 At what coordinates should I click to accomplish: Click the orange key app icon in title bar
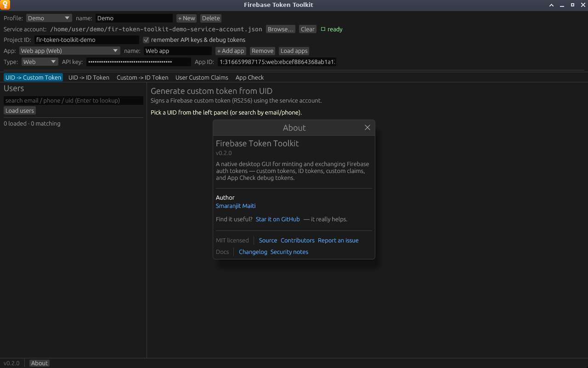point(5,5)
